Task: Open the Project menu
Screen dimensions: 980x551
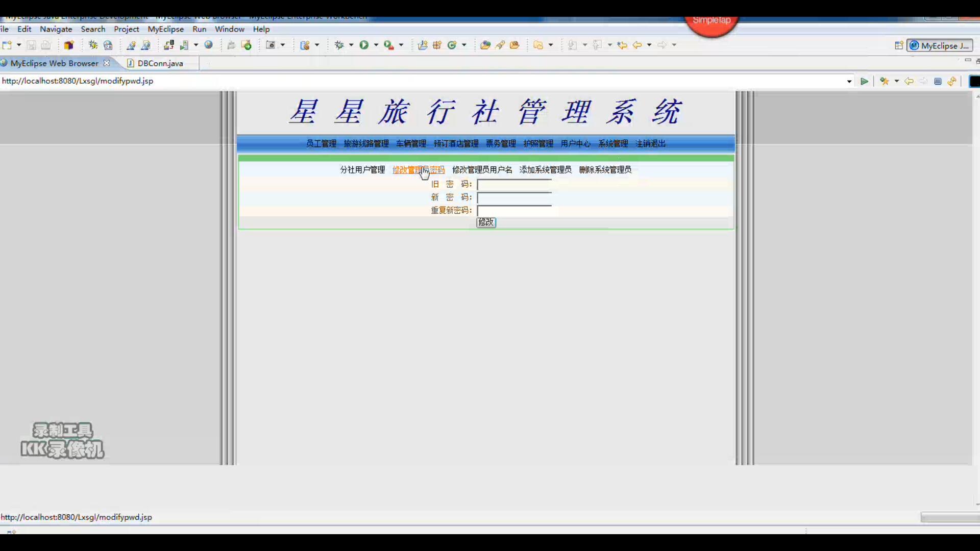Action: (x=127, y=29)
